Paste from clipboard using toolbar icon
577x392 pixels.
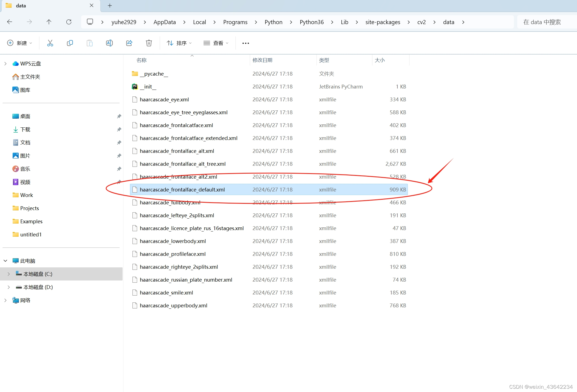point(89,43)
